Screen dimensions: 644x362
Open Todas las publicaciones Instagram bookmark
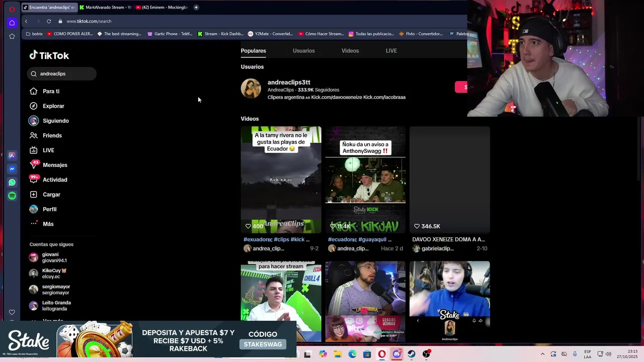click(x=371, y=34)
